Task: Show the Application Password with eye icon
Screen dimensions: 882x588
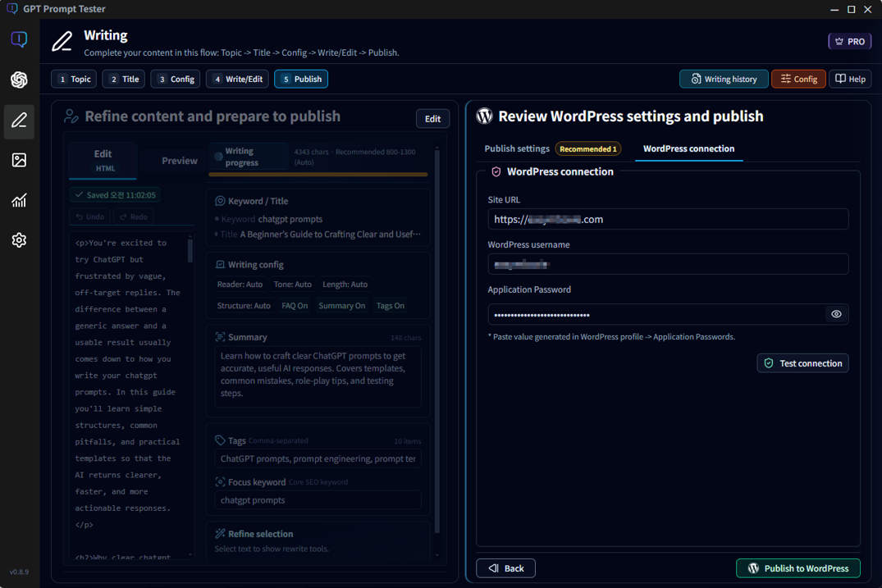Action: 836,314
